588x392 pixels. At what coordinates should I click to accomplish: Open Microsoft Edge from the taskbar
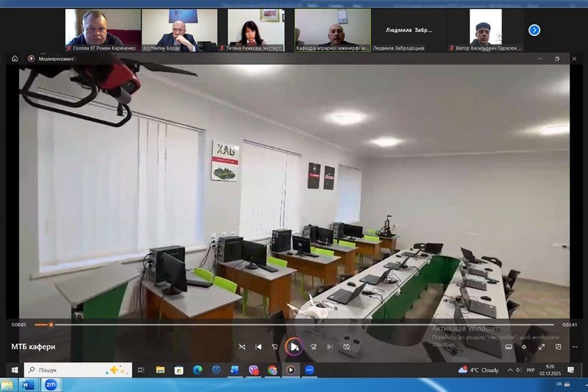[x=197, y=370]
